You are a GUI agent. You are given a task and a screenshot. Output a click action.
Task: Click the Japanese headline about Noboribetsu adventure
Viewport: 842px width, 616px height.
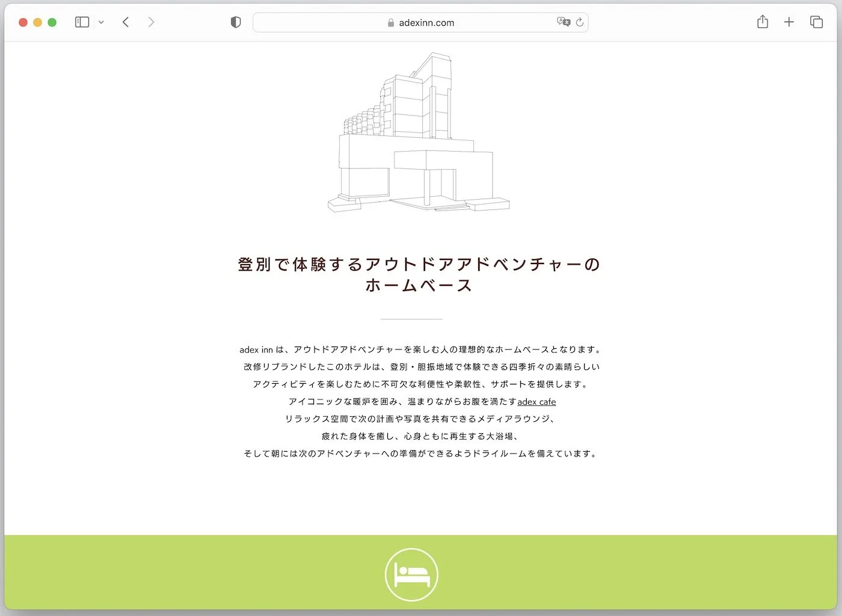(419, 274)
